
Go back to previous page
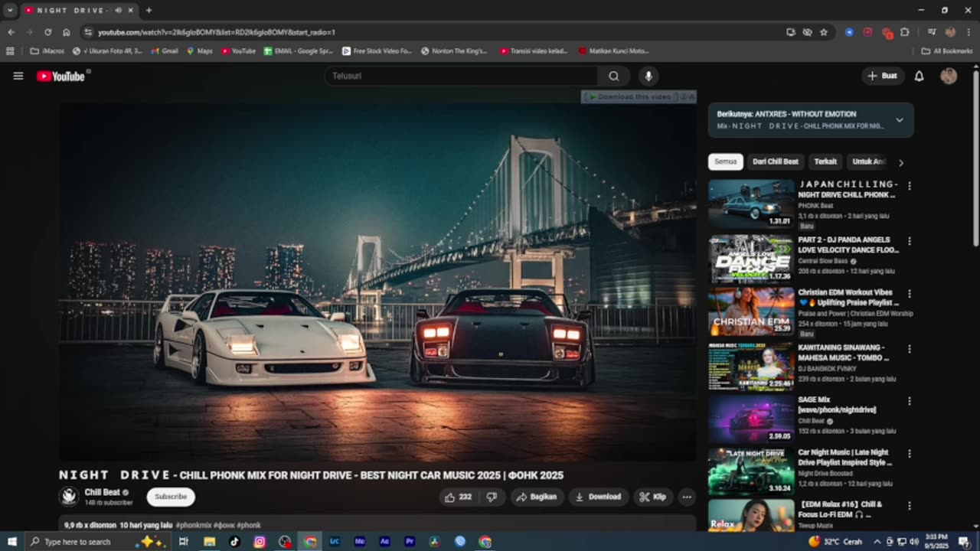coord(11,32)
